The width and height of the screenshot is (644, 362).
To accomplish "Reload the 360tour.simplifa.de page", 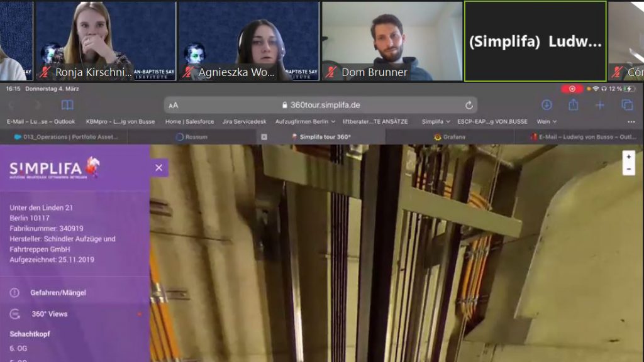I will click(x=469, y=106).
